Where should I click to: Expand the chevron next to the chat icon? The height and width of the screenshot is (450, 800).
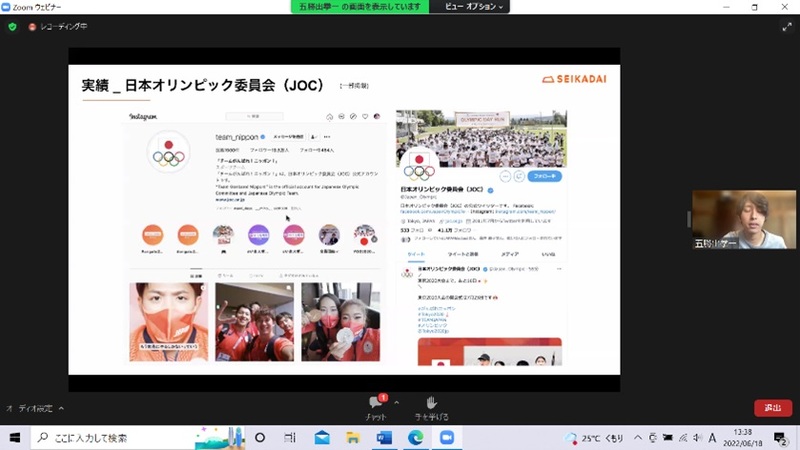396,403
